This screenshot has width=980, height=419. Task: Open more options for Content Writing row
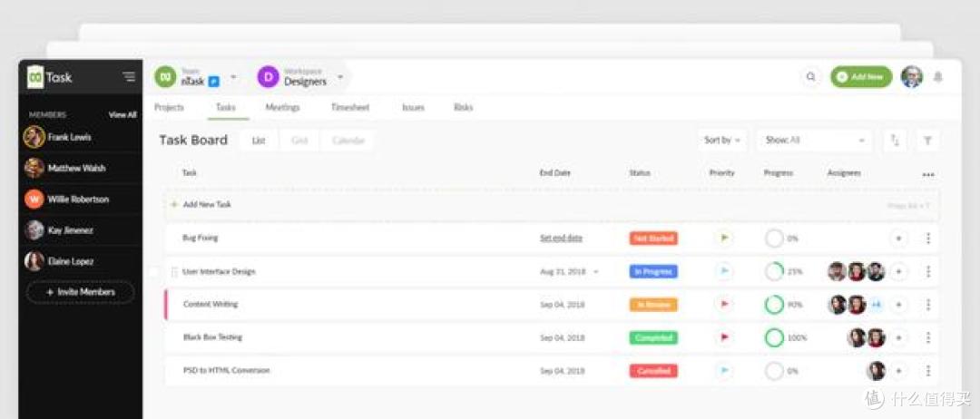(x=928, y=305)
